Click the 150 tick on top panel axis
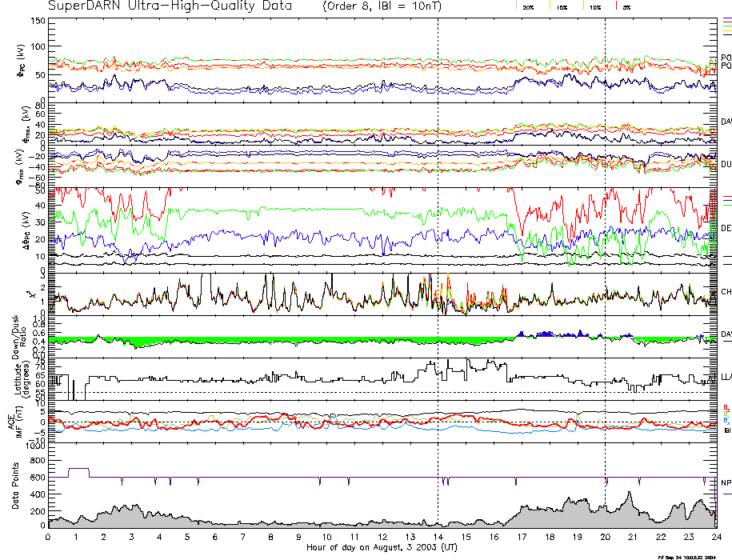The image size is (732, 560). click(37, 22)
